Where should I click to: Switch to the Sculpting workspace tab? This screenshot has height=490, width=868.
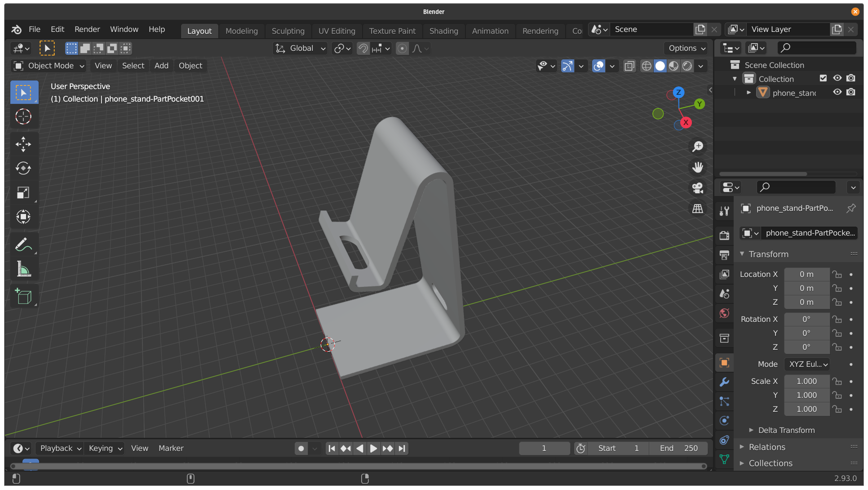(288, 31)
